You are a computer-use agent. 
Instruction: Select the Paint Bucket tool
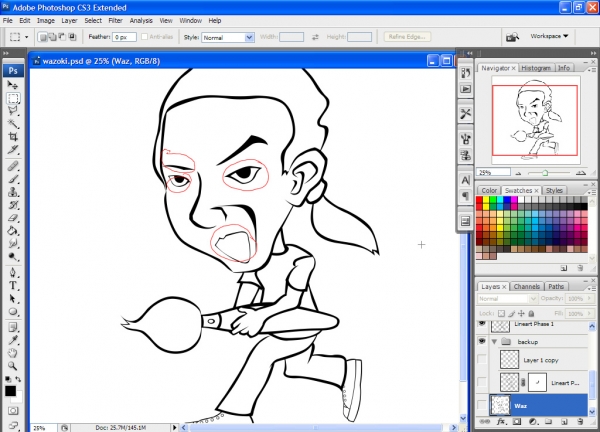13,231
